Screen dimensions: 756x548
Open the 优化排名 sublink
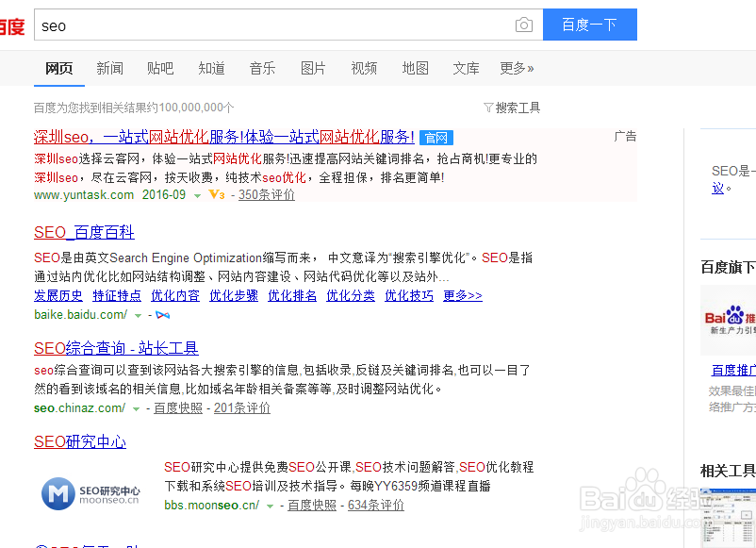[x=292, y=296]
